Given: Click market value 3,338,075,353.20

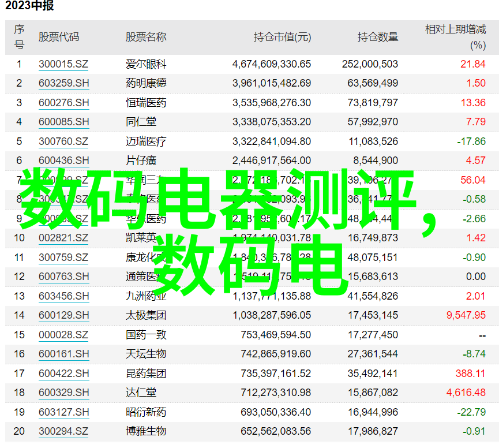Looking at the screenshot, I should 272,122.
